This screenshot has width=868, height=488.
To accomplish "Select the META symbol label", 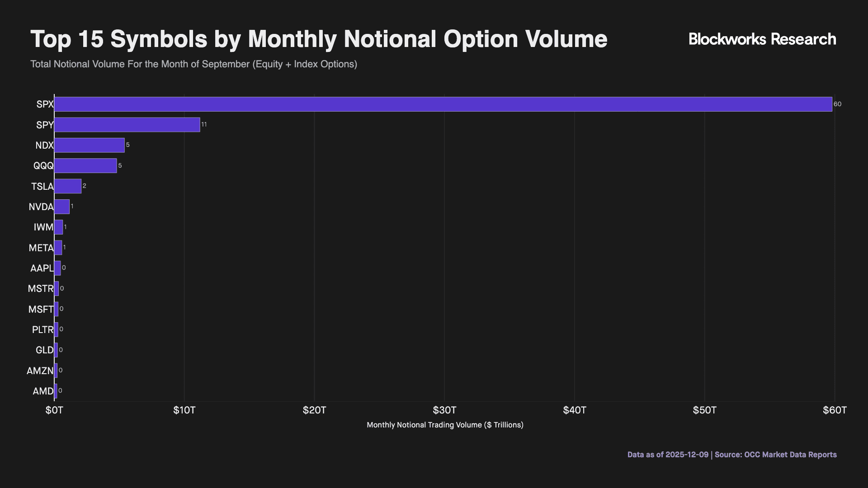I will click(41, 248).
